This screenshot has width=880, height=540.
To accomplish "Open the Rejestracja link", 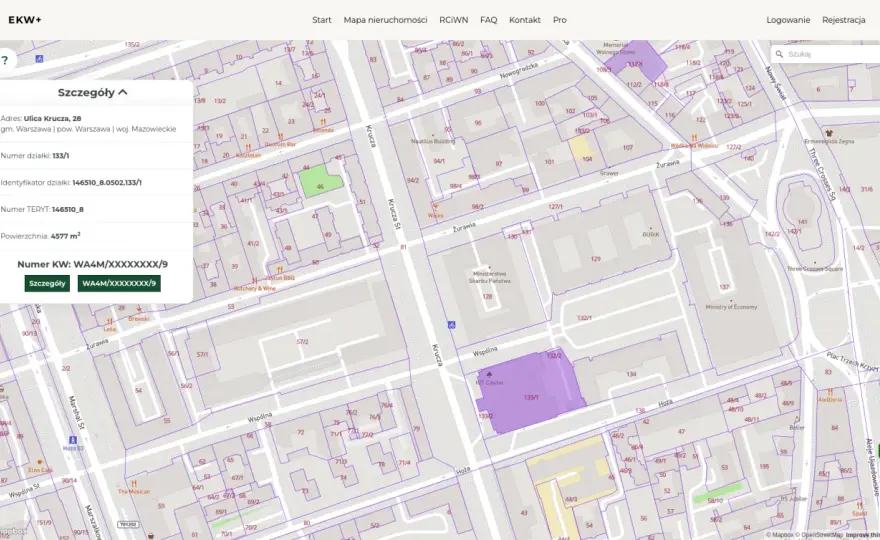I will (844, 20).
